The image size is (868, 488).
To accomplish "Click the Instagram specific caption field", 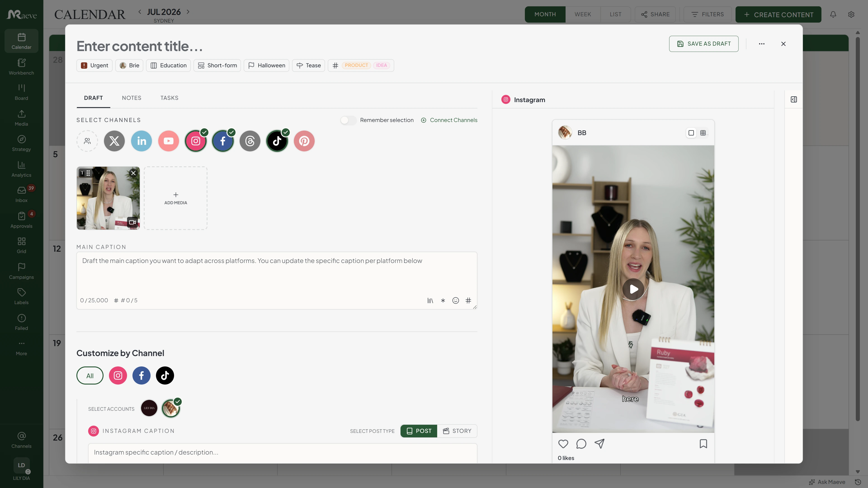I will coord(283,453).
